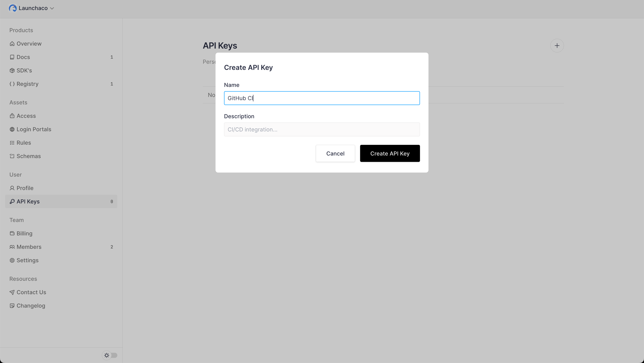Screen dimensions: 644x363
Task: Open Overview in the sidebar
Action: [61, 44]
